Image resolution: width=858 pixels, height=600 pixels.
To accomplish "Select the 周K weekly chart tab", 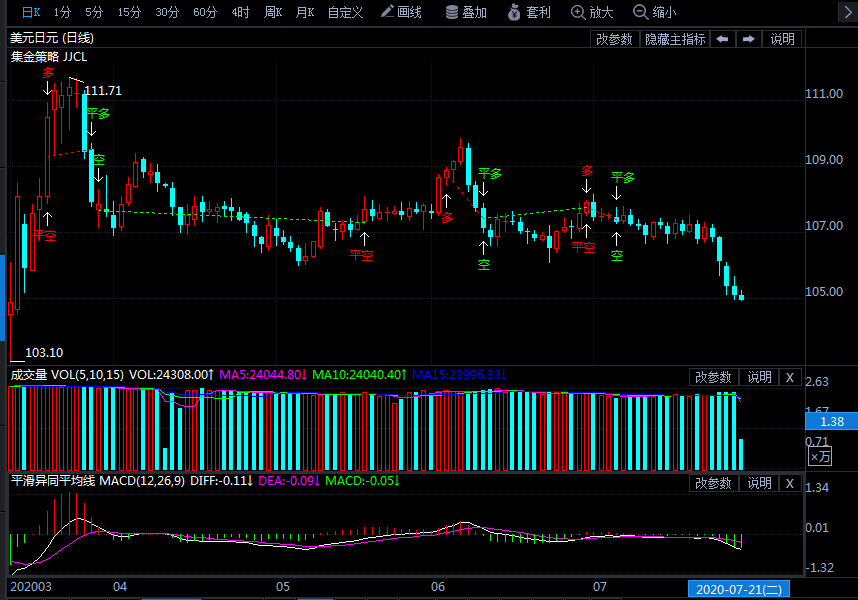I will click(x=273, y=12).
